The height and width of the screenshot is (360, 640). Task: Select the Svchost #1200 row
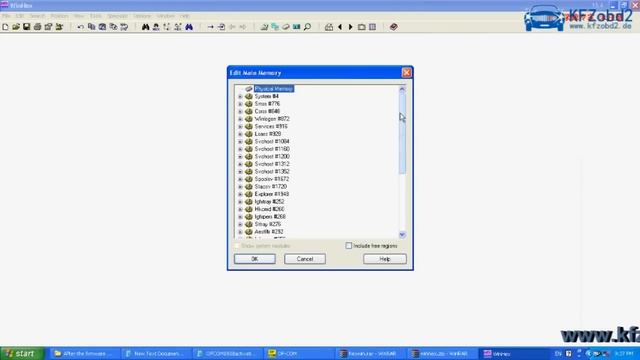272,157
